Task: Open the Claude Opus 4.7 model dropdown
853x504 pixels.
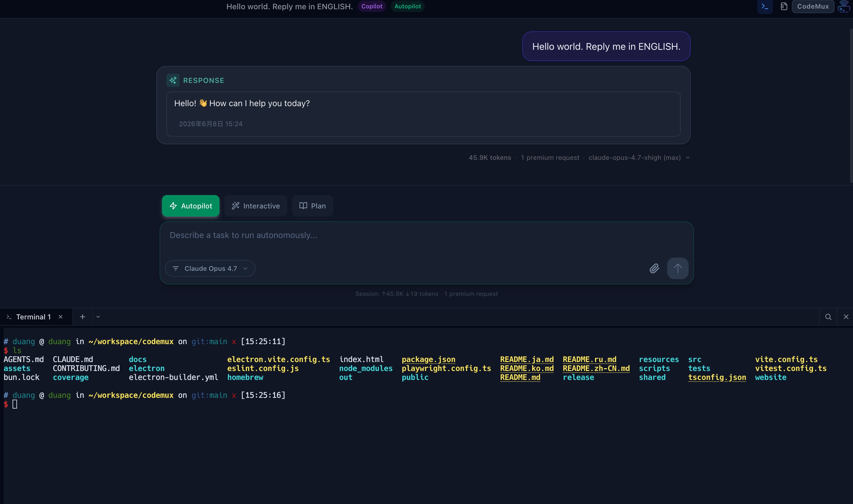Action: [x=210, y=268]
